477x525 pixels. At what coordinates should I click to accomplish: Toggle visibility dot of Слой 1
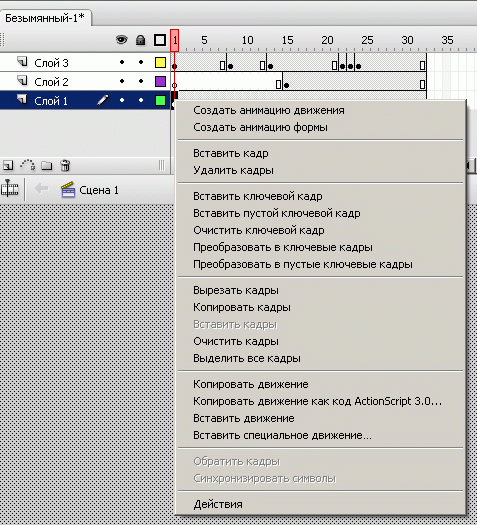(x=122, y=100)
